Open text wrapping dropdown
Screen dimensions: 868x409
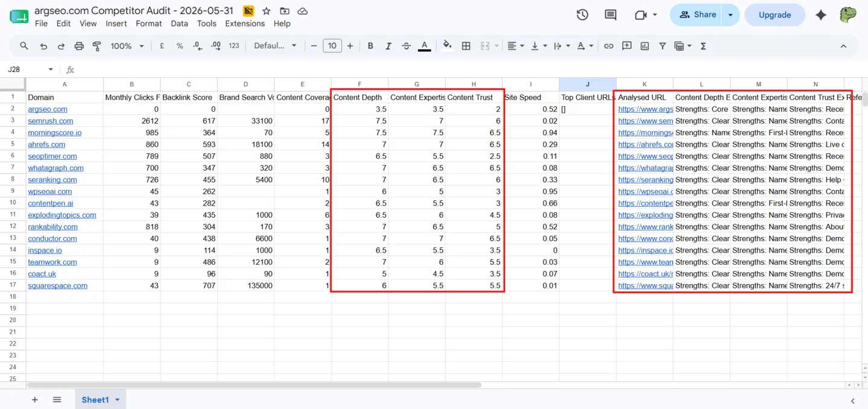point(561,46)
